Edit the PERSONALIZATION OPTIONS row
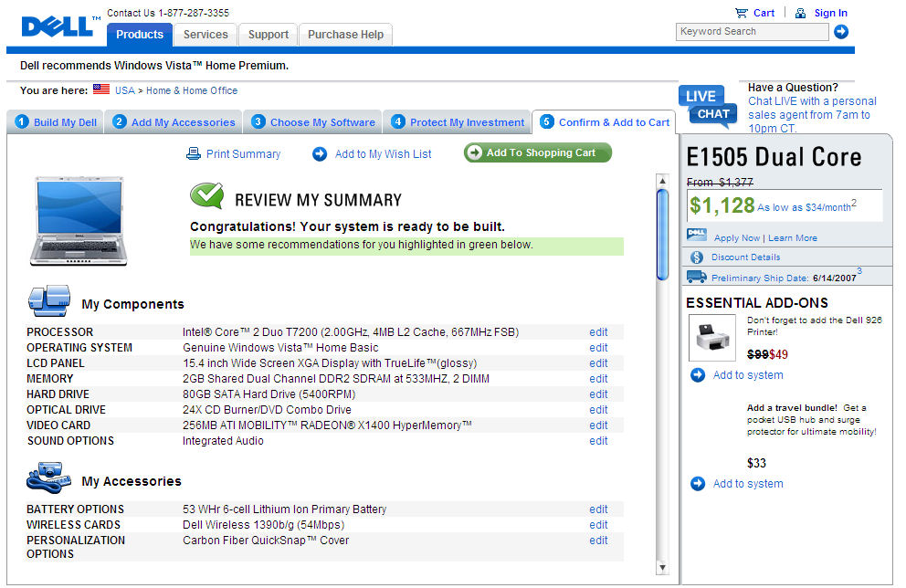The width and height of the screenshot is (906, 588). point(598,541)
